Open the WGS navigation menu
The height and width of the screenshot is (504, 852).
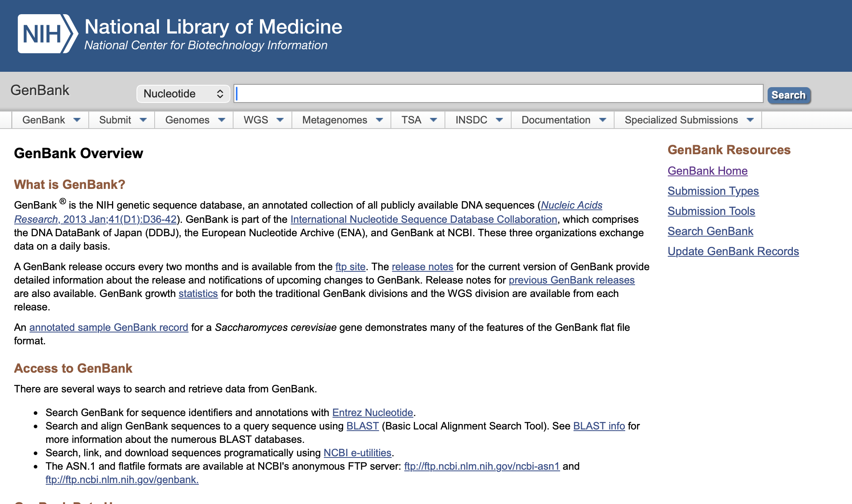pos(256,120)
